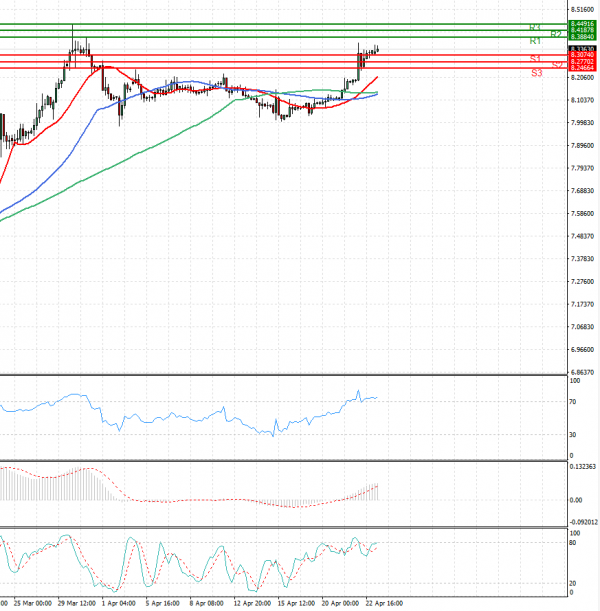Click the S3 support label
Viewport: 600px width, 611px height.
(x=537, y=73)
